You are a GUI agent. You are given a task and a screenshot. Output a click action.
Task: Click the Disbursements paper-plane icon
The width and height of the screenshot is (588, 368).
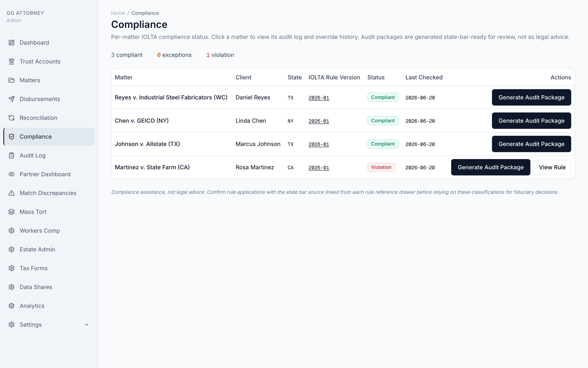click(x=11, y=99)
